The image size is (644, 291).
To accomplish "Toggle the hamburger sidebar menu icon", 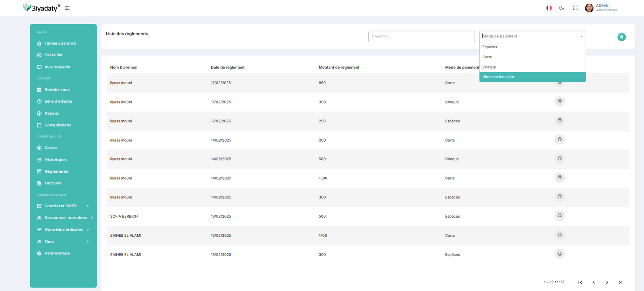I will point(67,8).
